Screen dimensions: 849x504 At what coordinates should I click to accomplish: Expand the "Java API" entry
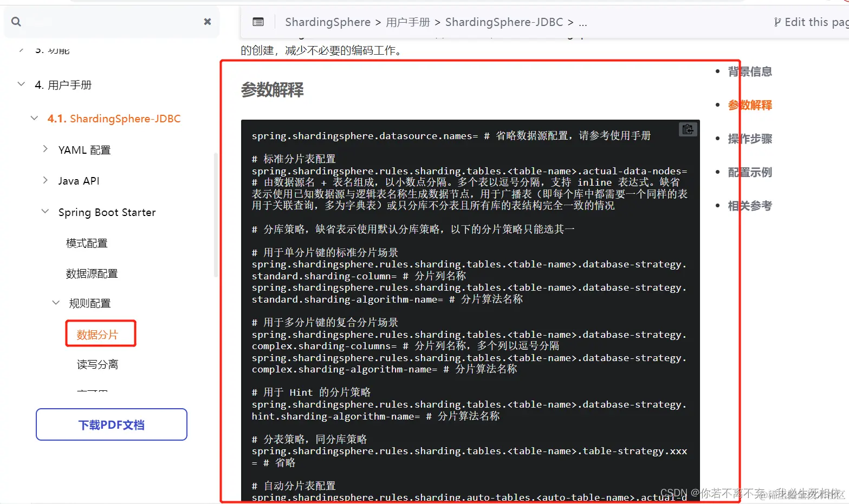click(46, 180)
